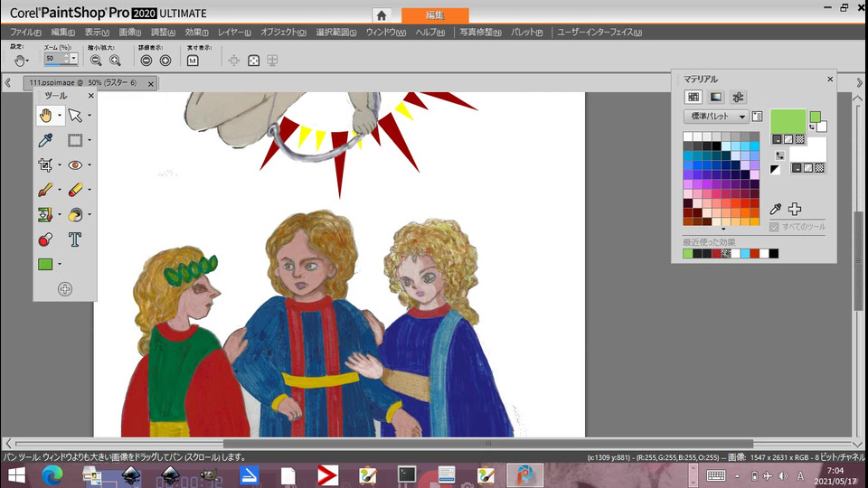Pick the Paint Brush tool
The width and height of the screenshot is (868, 488).
45,191
